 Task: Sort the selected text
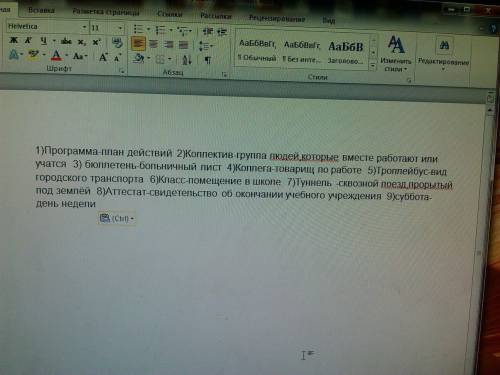click(187, 60)
